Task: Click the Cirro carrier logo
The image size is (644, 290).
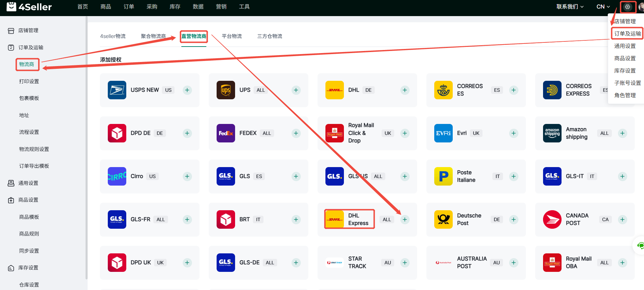Action: [x=117, y=176]
